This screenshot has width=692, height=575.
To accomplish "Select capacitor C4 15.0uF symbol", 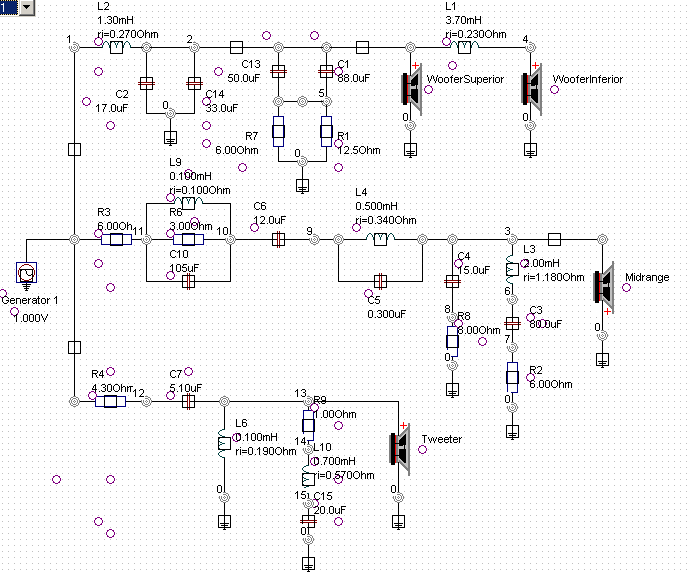I will (x=452, y=281).
